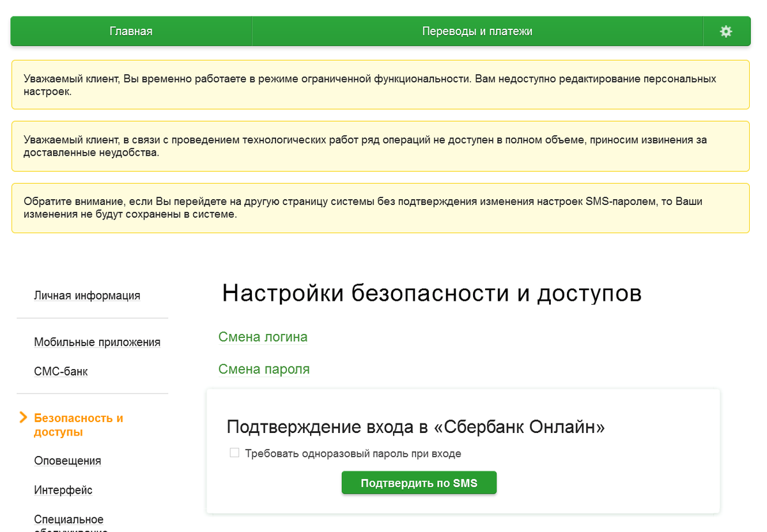The width and height of the screenshot is (767, 532).
Task: Enable Требовать одноразовый пароль при входе
Action: pos(234,453)
